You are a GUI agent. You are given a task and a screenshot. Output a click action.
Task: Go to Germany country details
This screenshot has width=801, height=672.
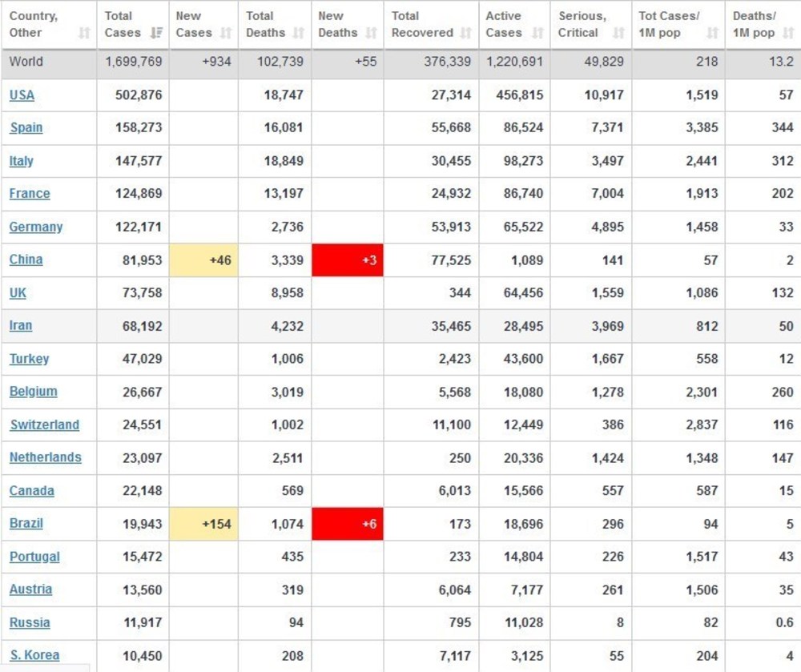35,227
